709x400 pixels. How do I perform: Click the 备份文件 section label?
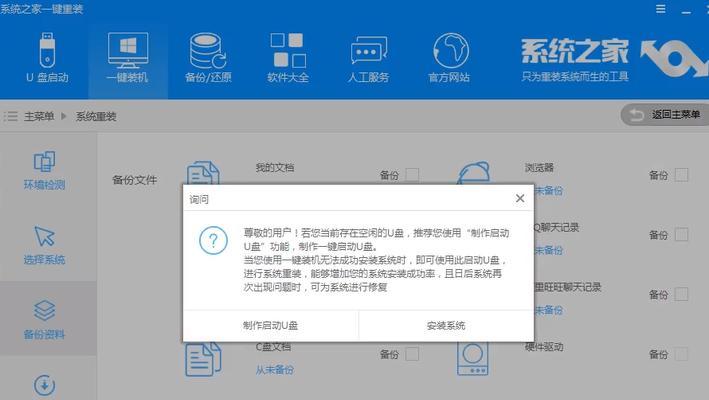(134, 180)
